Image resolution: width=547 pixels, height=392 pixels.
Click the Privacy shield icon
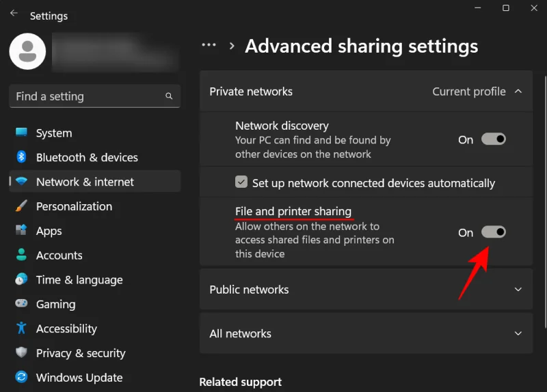coord(21,352)
